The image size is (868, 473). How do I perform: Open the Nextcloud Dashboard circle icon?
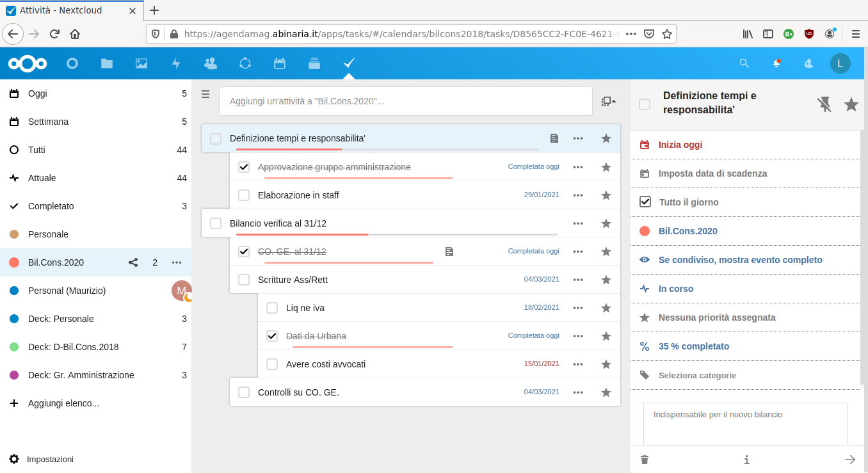point(72,63)
